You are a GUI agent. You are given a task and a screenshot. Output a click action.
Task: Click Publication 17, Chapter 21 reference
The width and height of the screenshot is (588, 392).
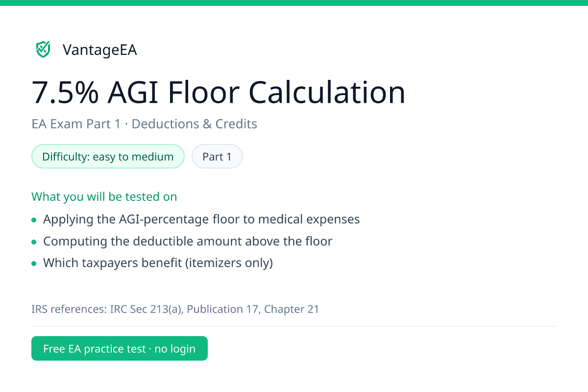click(253, 309)
